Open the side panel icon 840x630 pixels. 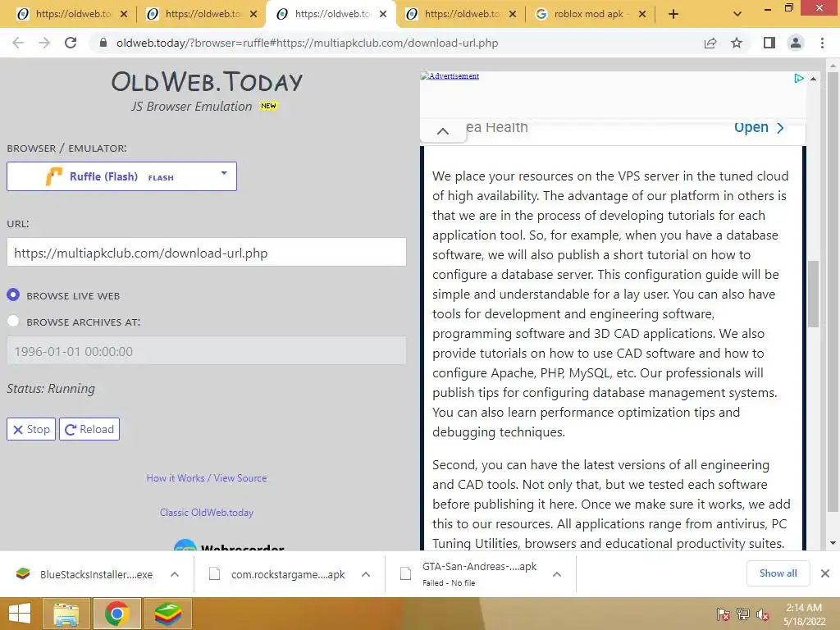point(769,43)
